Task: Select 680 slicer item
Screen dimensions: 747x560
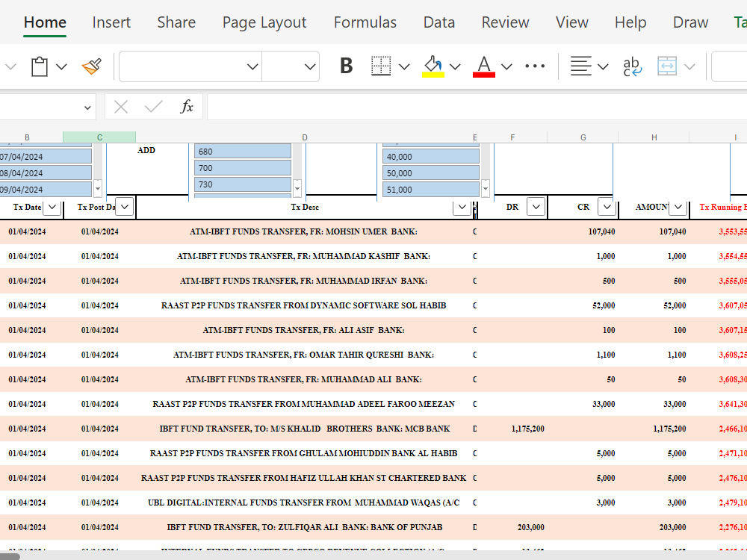Action: click(243, 152)
